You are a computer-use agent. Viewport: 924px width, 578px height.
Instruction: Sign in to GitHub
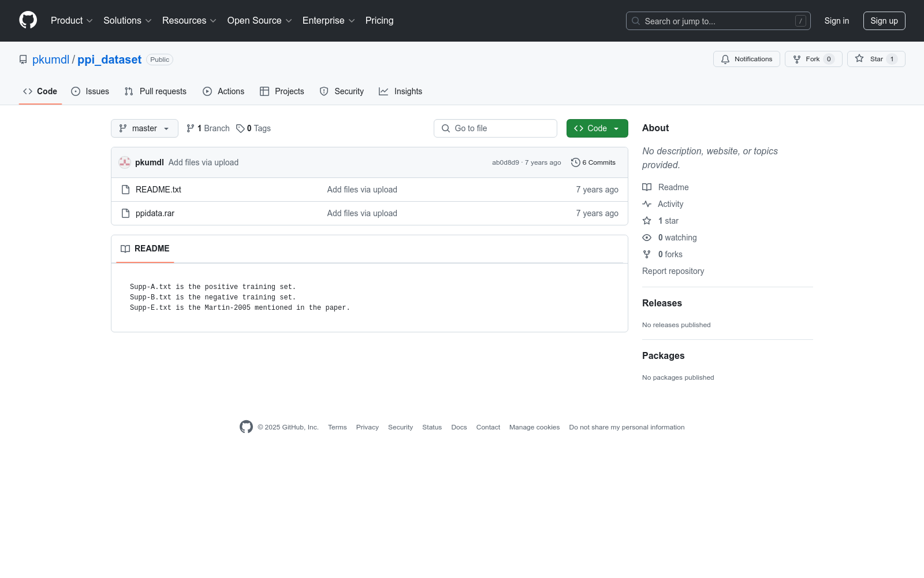(x=837, y=21)
